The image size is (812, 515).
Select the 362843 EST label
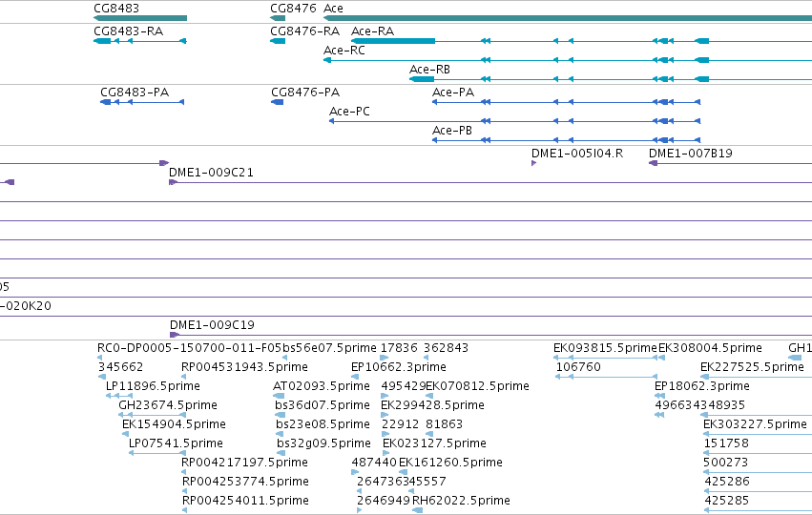pos(447,348)
